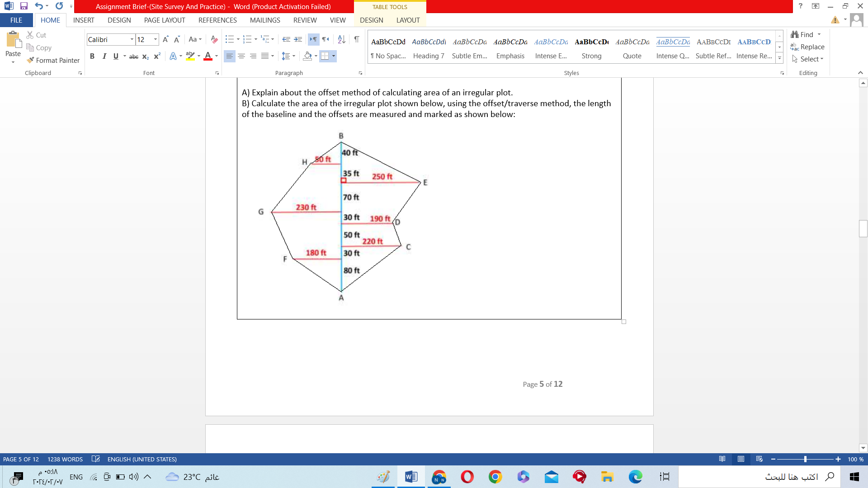
Task: Click the Format Painter brush icon
Action: 30,60
